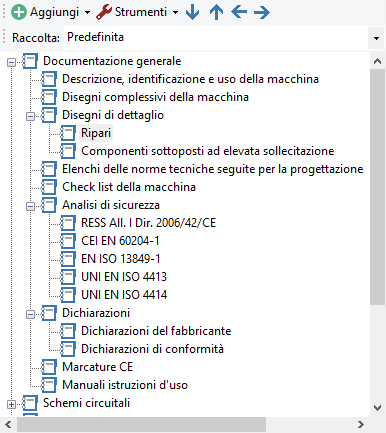Viewport: 386px width, 433px height.
Task: Select Schemi circuitali label
Action: click(x=86, y=403)
